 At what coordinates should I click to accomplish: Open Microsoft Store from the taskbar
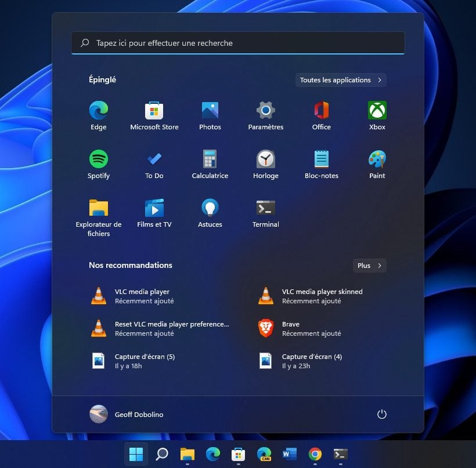pyautogui.click(x=239, y=454)
